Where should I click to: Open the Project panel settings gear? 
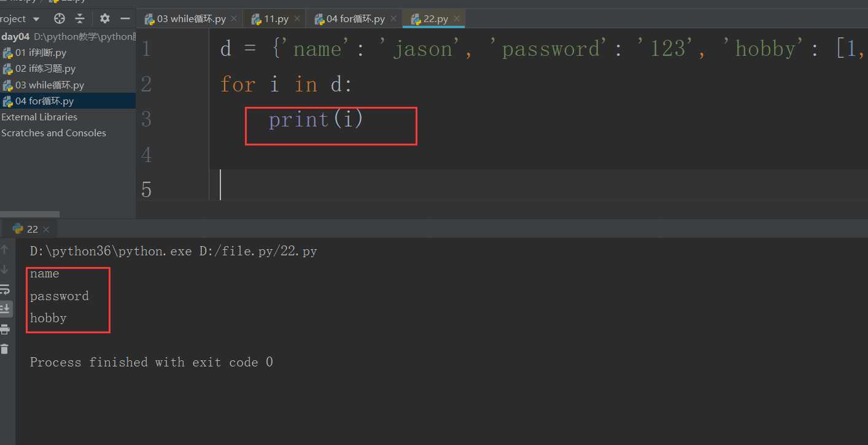click(x=105, y=18)
